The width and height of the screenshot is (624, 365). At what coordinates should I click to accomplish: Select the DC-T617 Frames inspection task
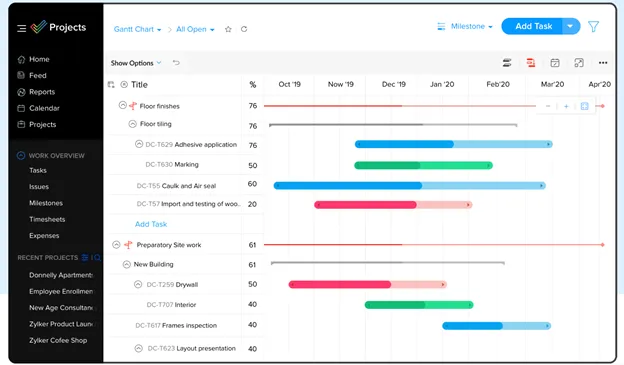point(176,326)
